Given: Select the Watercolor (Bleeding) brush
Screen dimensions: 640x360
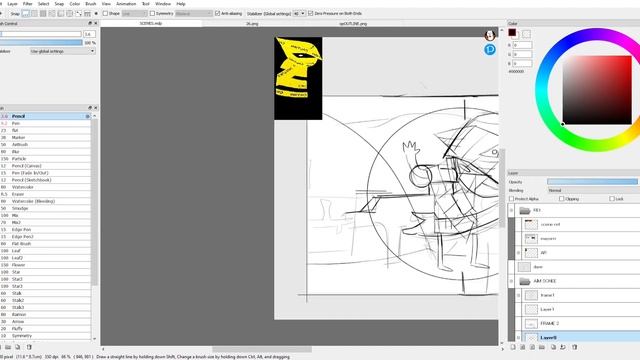Looking at the screenshot, I should coord(45,201).
